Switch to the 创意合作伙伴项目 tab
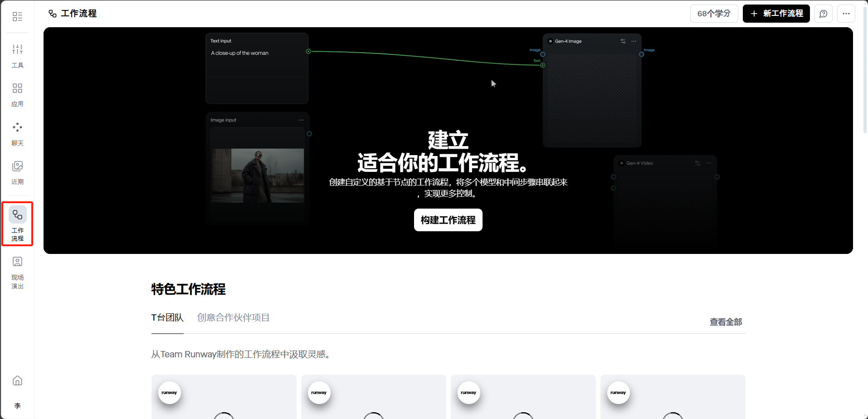This screenshot has width=868, height=419. tap(233, 318)
